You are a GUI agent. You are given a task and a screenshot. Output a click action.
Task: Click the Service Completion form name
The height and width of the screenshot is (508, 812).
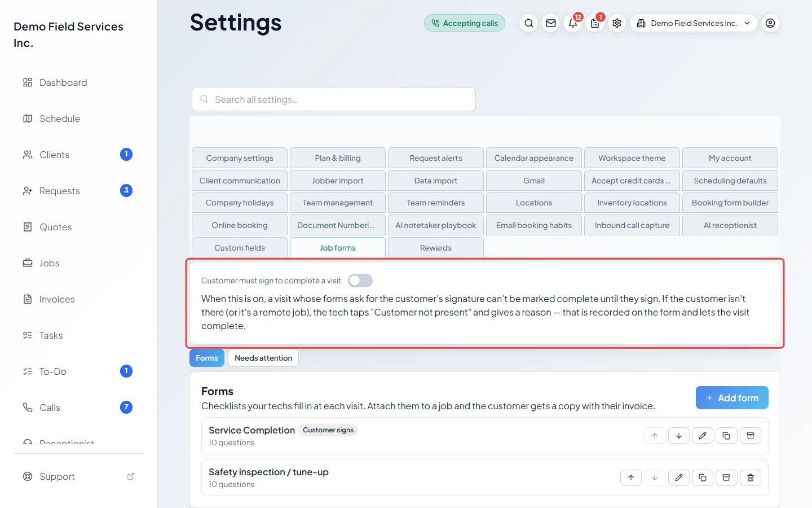[x=251, y=430]
